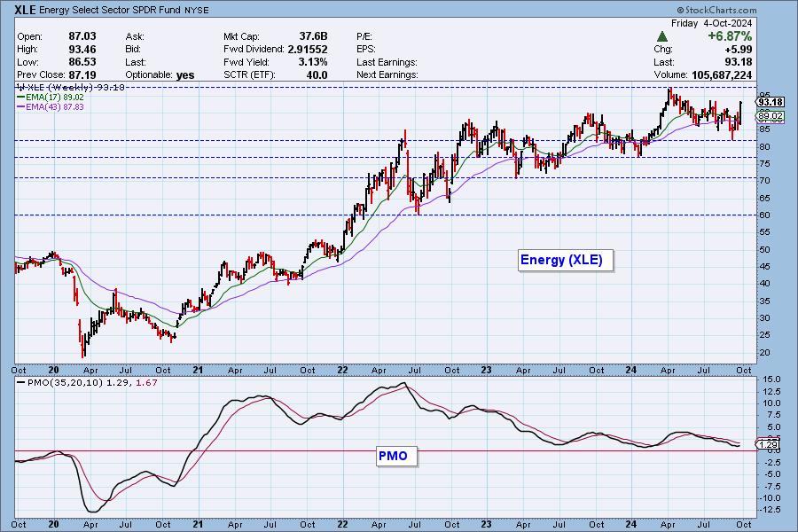Screen dimensions: 798x532
Task: Select the SCTR (ETF) value 40.0
Action: click(x=317, y=74)
